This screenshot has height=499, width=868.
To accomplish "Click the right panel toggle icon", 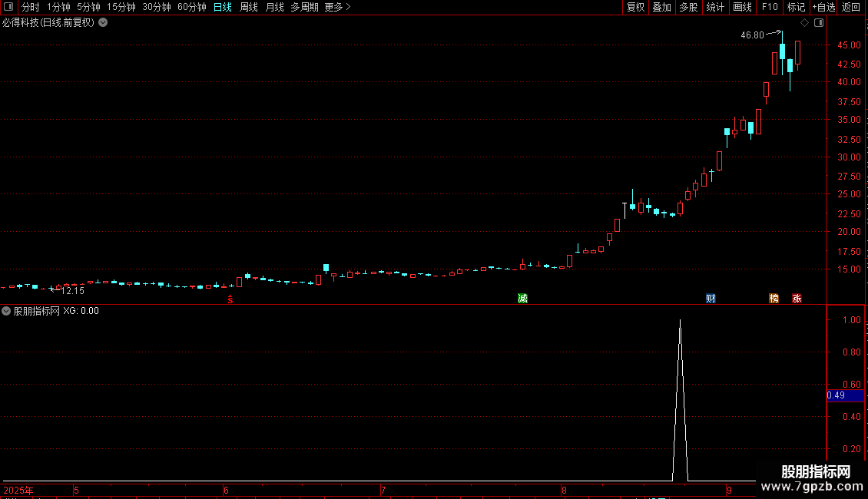I will [819, 23].
